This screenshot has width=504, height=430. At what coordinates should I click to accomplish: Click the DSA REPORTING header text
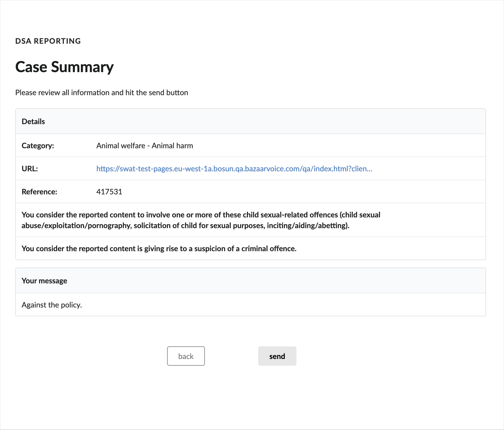point(48,41)
